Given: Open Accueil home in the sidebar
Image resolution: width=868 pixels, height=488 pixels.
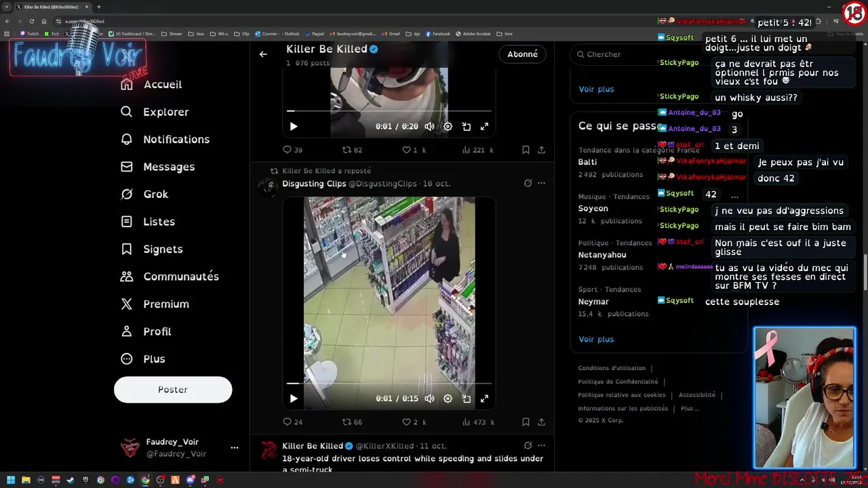Looking at the screenshot, I should (151, 84).
